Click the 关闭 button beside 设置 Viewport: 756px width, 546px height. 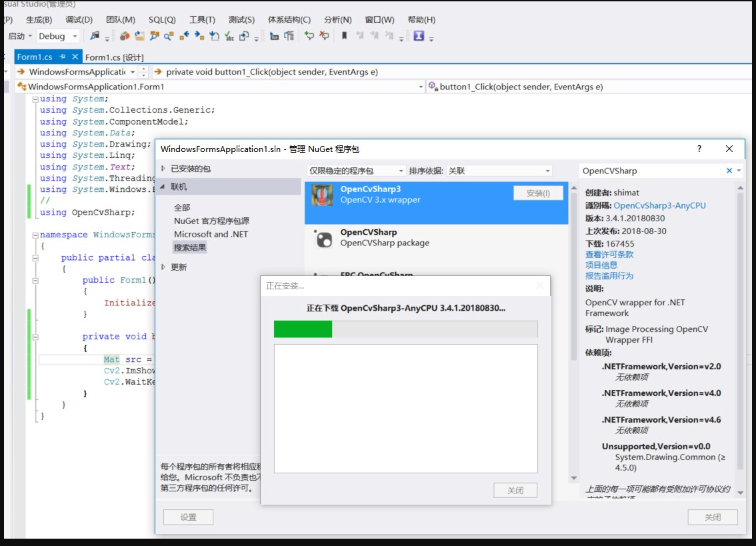[x=713, y=517]
